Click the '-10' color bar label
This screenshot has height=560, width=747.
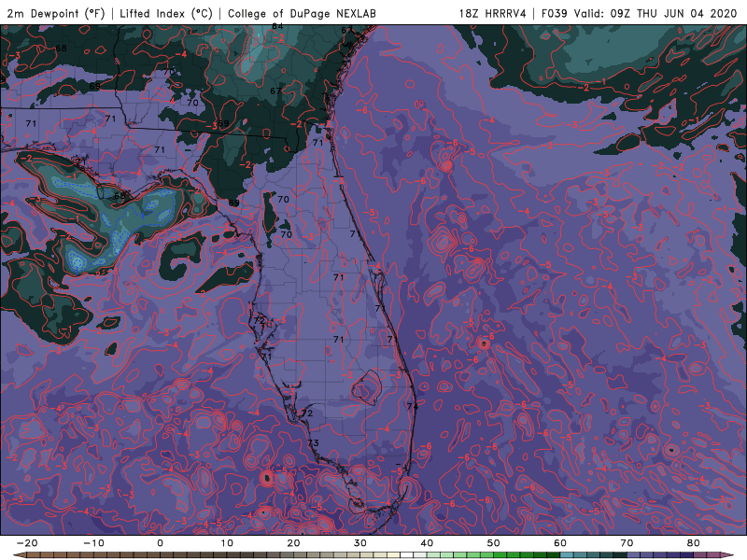(x=93, y=543)
